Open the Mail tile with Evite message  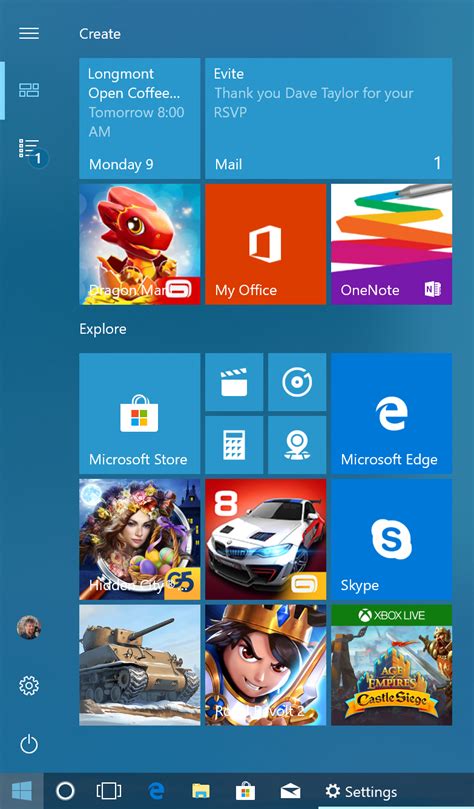coord(329,118)
